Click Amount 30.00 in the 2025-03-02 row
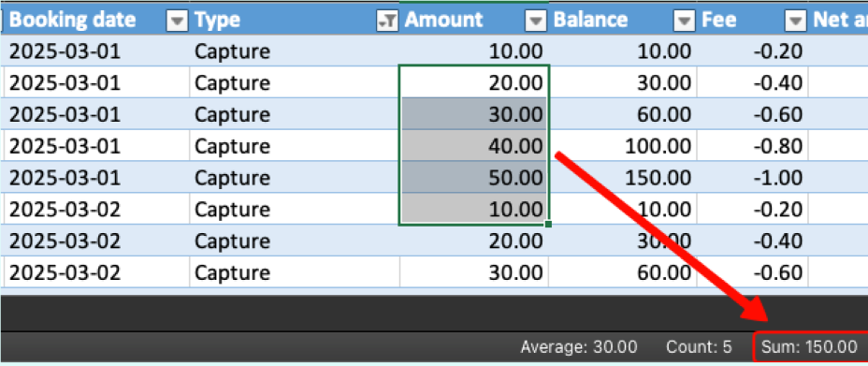This screenshot has height=366, width=868. 474,271
